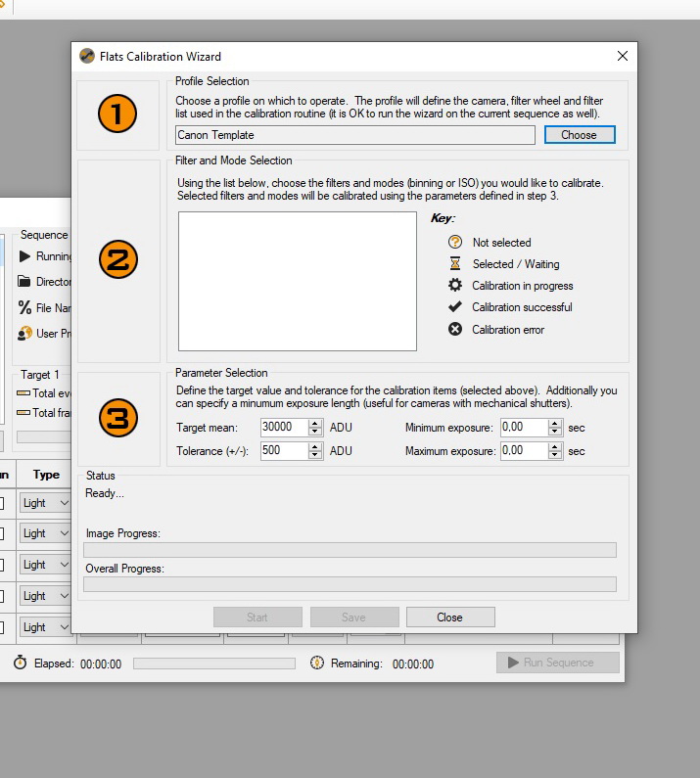Click the User Profile icon in sequencer
Viewport: 700px width, 778px height.
pos(24,334)
